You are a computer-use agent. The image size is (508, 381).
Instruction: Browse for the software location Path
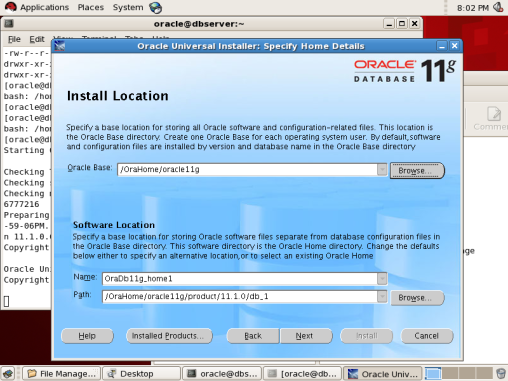point(417,298)
